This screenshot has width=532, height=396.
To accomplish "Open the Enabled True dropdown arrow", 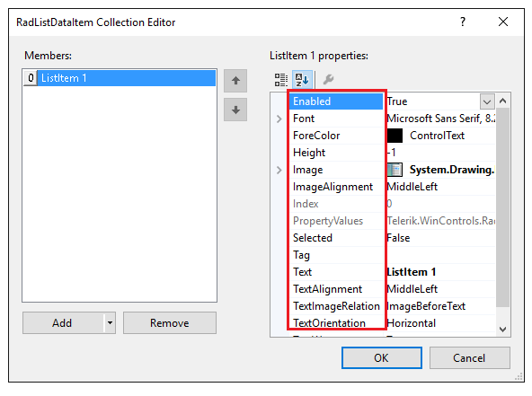I will tap(487, 101).
